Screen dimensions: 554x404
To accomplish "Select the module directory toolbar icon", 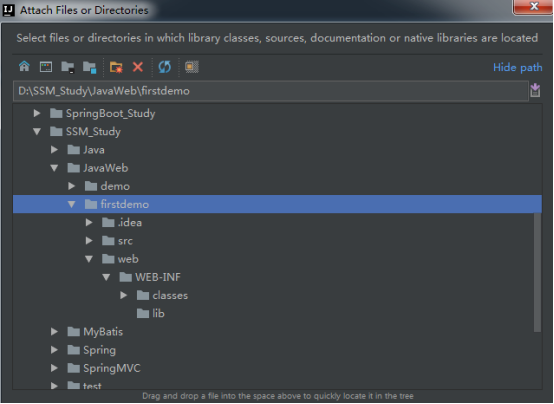I will (89, 66).
